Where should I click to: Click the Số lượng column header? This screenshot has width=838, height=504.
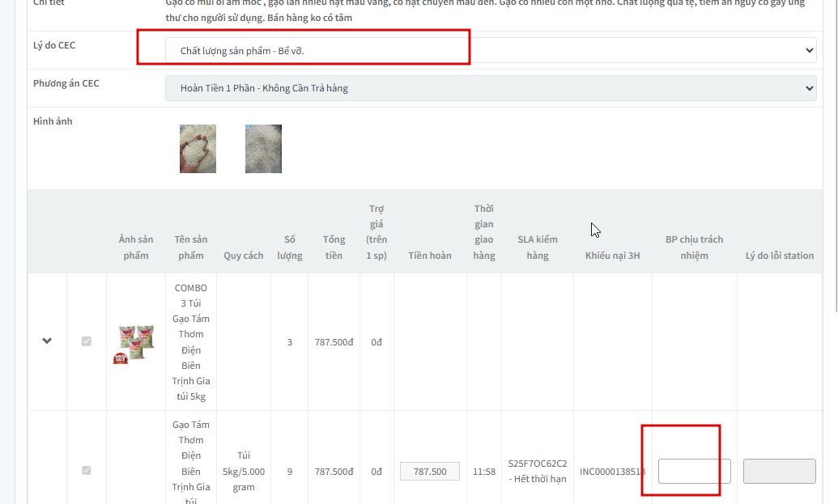click(x=290, y=248)
